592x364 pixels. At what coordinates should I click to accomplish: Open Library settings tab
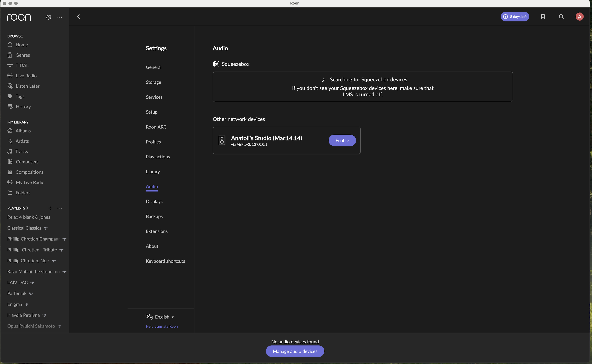(x=153, y=172)
